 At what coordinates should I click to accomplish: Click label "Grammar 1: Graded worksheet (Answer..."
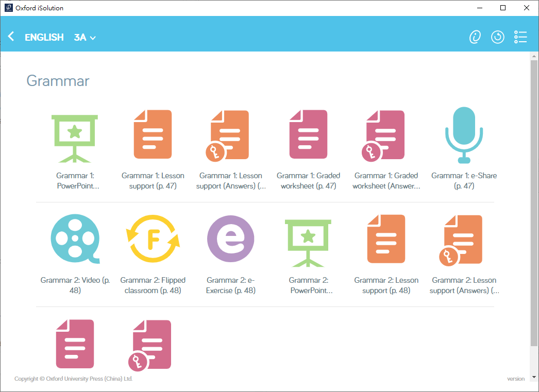point(386,181)
